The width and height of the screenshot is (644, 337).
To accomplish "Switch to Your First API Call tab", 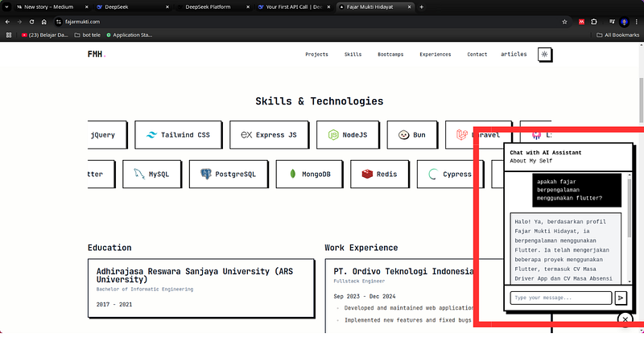I will click(x=294, y=7).
